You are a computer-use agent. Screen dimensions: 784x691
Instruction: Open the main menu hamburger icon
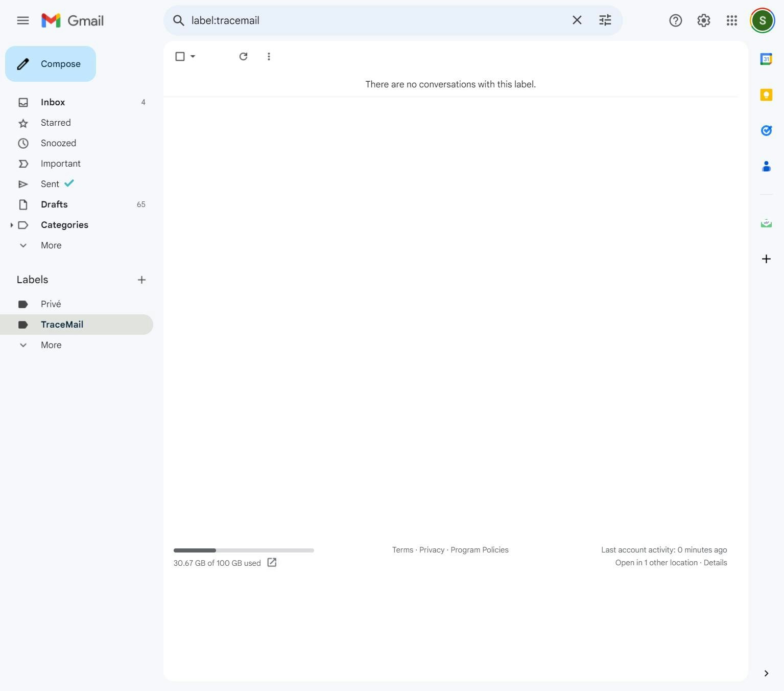[x=23, y=20]
